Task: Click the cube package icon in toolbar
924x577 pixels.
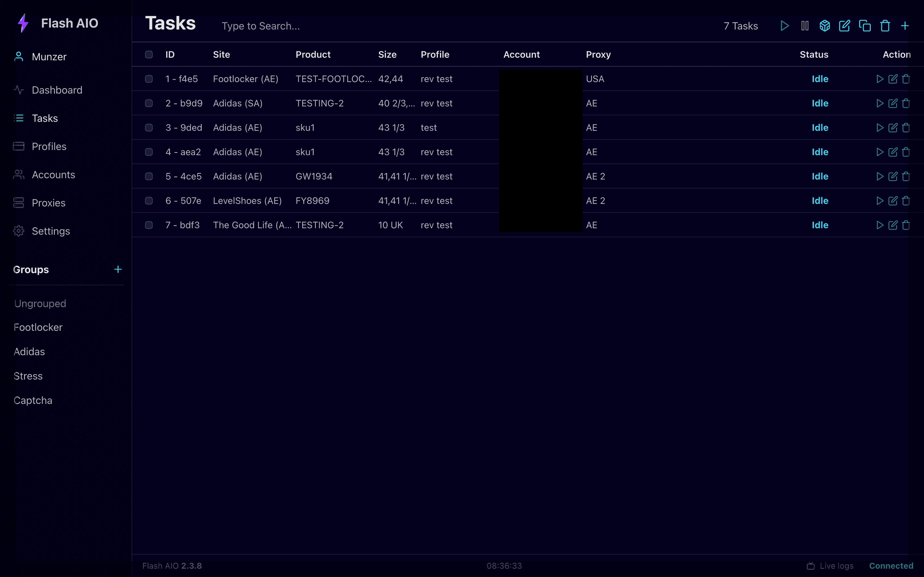Action: (825, 26)
